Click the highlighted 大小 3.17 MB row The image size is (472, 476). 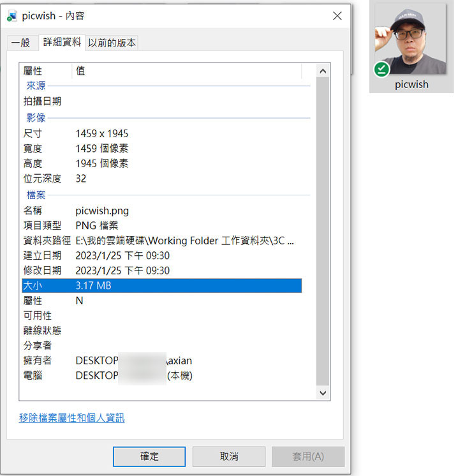coord(162,286)
